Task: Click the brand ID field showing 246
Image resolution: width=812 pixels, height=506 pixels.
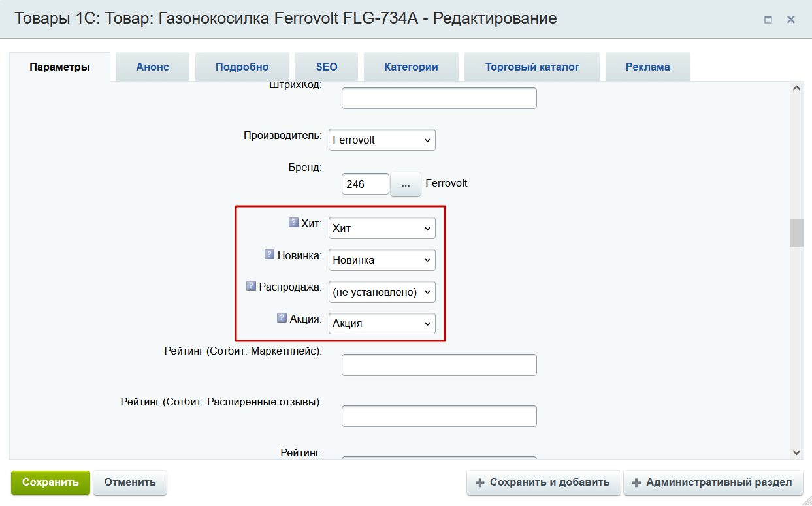Action: point(365,183)
